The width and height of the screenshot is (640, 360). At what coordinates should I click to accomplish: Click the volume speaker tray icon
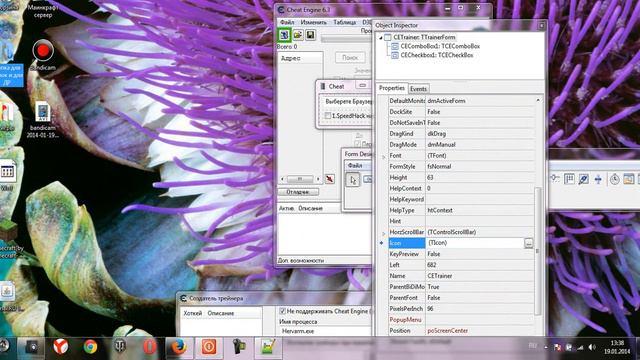(592, 347)
